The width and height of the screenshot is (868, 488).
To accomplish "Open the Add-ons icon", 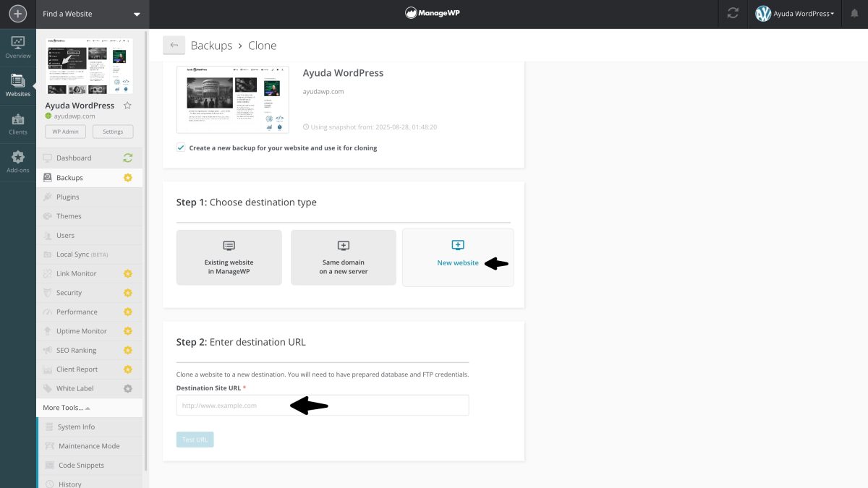I will click(17, 159).
